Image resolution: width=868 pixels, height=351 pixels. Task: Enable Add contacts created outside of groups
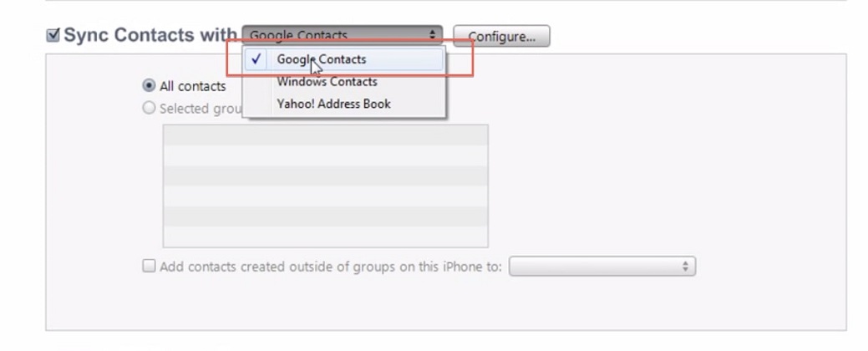(x=149, y=267)
